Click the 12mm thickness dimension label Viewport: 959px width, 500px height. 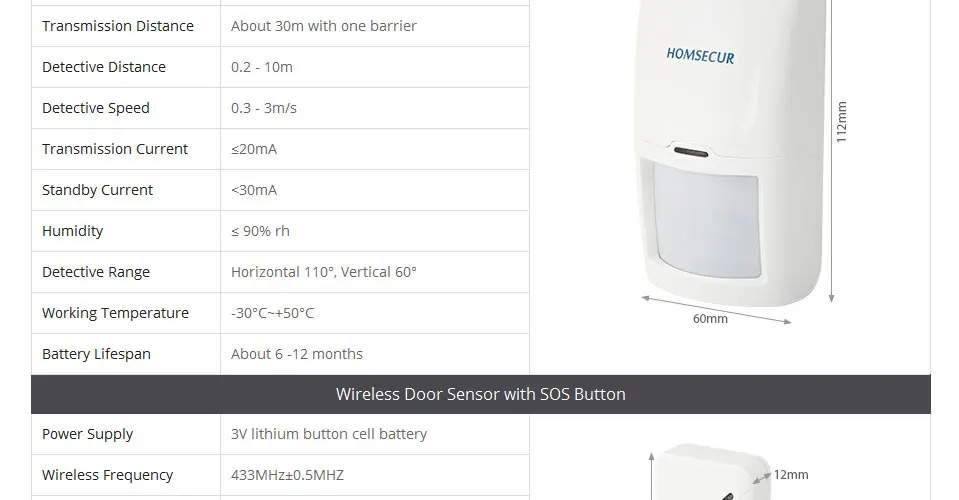tap(791, 474)
